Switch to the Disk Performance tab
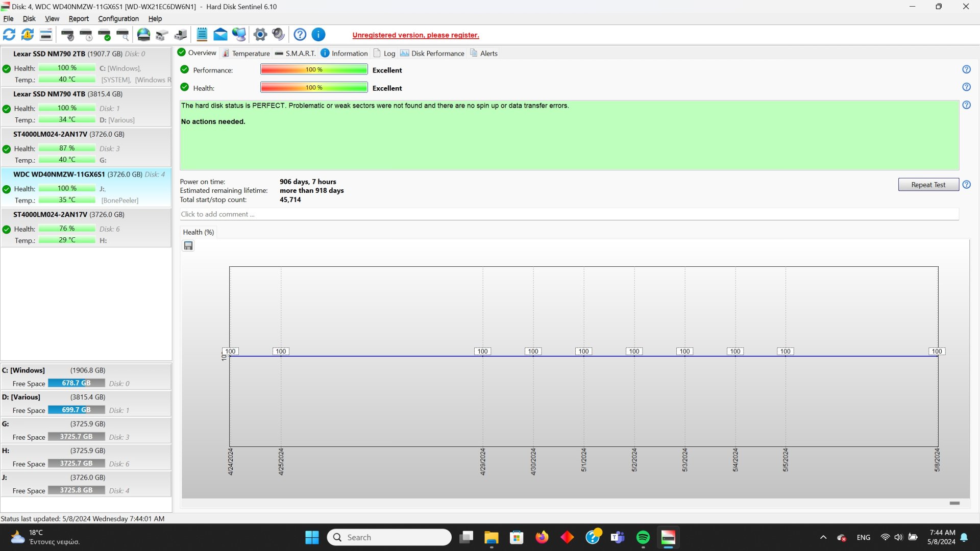Image resolution: width=980 pixels, height=551 pixels. click(x=432, y=53)
